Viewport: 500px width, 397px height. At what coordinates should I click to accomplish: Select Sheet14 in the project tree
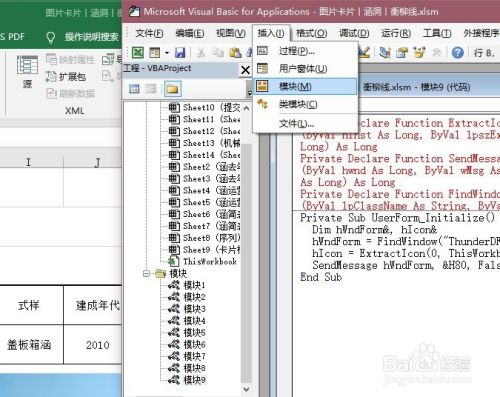click(x=204, y=155)
